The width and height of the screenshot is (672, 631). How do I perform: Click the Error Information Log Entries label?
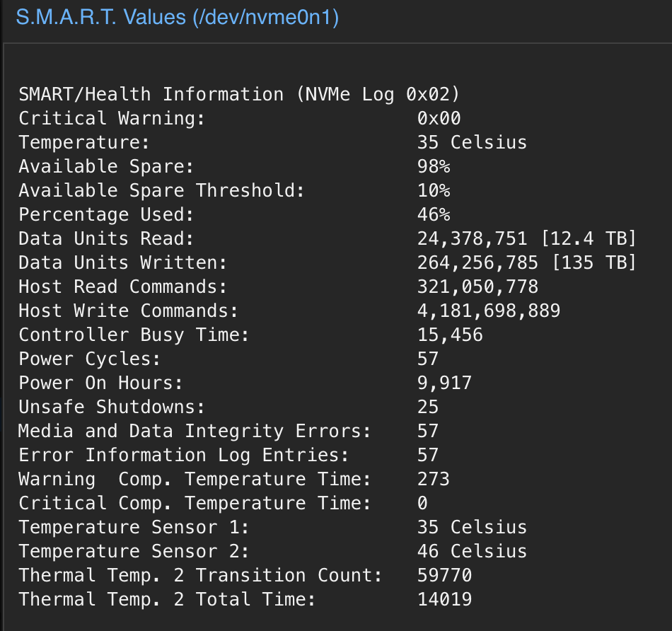point(183,456)
